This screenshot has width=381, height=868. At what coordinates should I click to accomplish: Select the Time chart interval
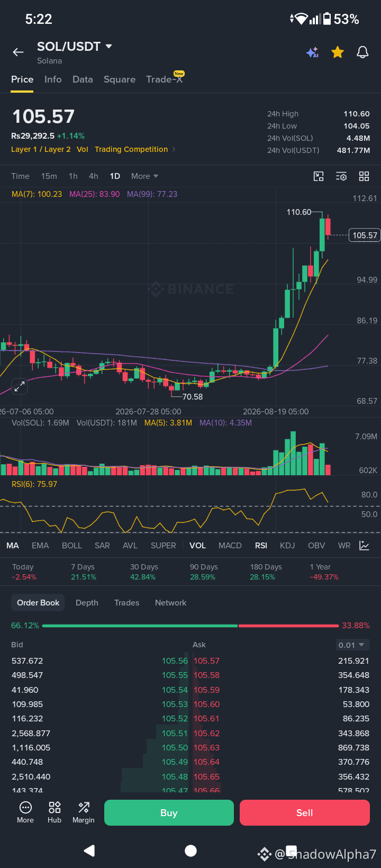click(20, 176)
